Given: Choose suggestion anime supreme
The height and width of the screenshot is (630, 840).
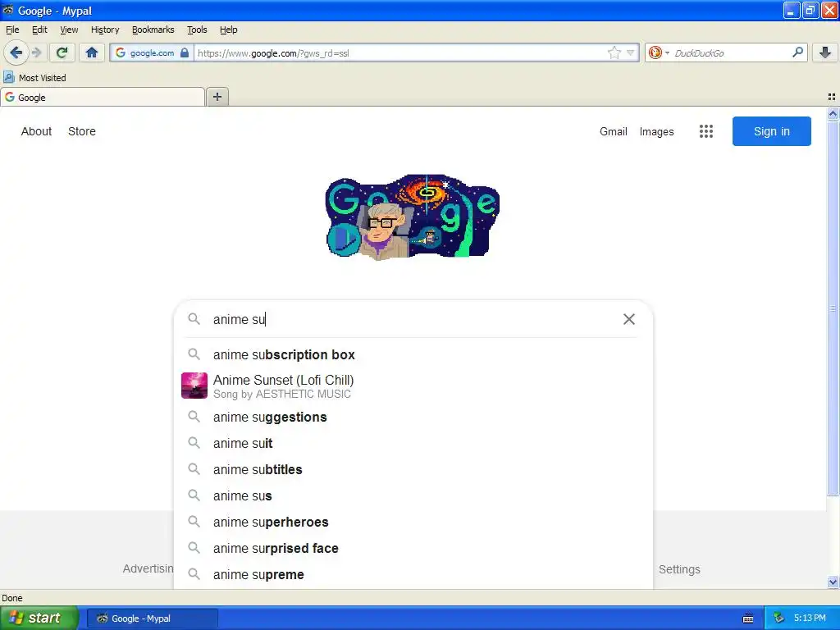Looking at the screenshot, I should (x=413, y=574).
